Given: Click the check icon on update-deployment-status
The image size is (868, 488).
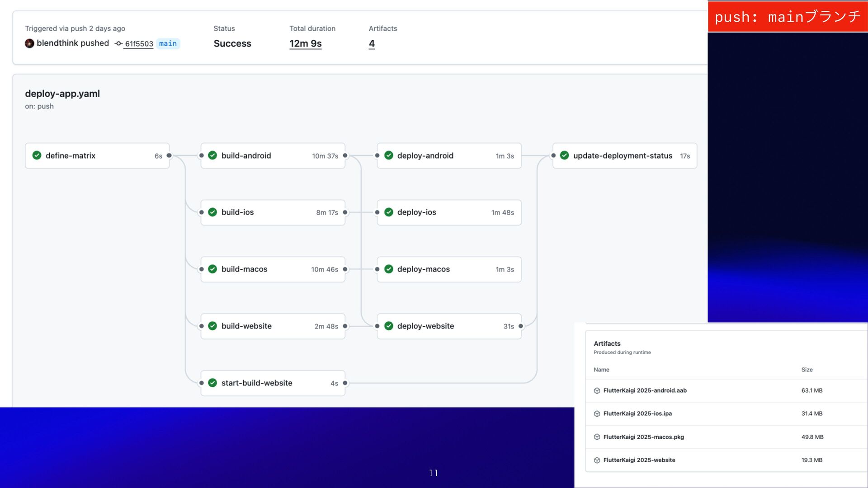Looking at the screenshot, I should 565,155.
